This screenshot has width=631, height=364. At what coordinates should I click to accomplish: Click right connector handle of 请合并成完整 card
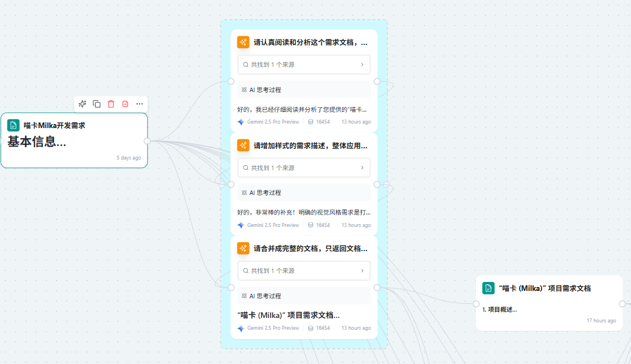coord(377,287)
